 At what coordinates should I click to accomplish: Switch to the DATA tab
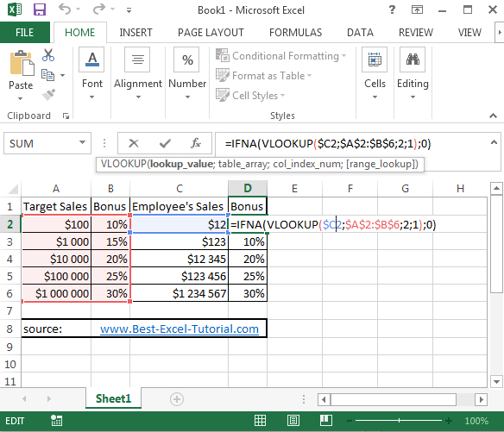[x=360, y=33]
